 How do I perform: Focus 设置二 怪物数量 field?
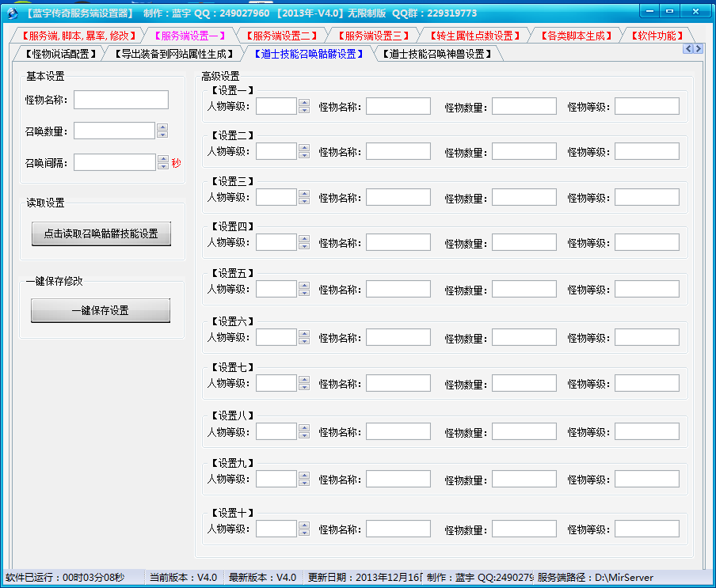point(524,151)
